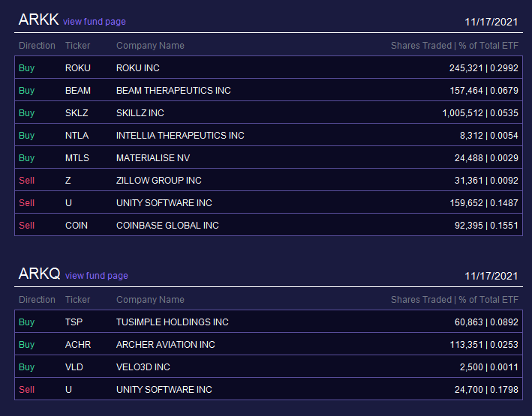The image size is (532, 416).
Task: Click Direction column header in ARKQ table
Action: 37,300
